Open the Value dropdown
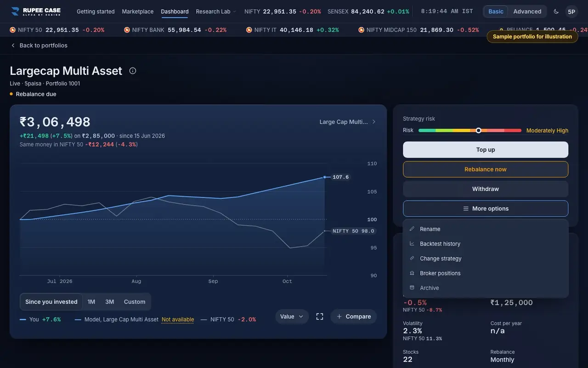The height and width of the screenshot is (368, 588). click(x=292, y=316)
